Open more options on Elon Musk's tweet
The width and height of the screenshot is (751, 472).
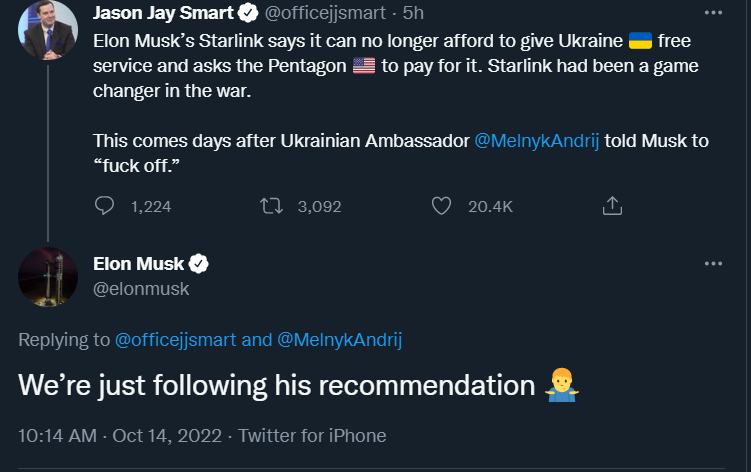tap(713, 264)
